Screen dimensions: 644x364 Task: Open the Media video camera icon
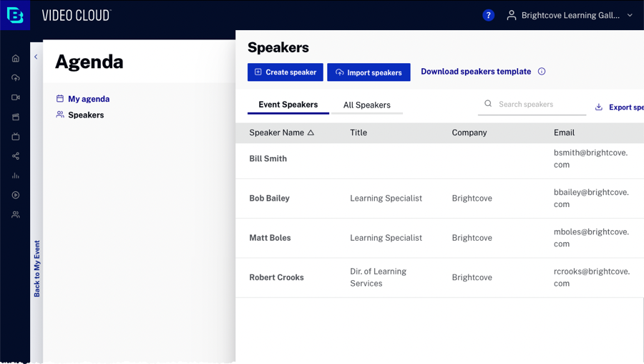16,97
